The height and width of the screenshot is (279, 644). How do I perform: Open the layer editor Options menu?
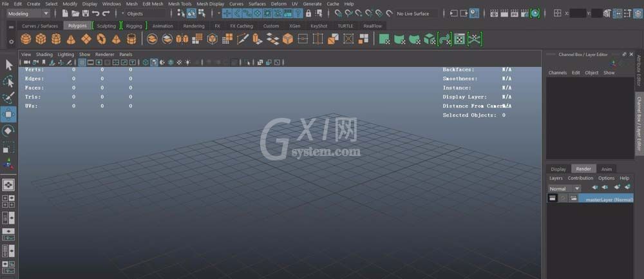tap(606, 178)
